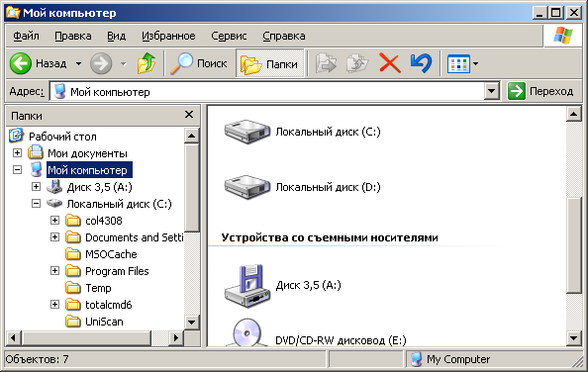Select the Temp folder
The width and height of the screenshot is (588, 372).
coord(98,288)
